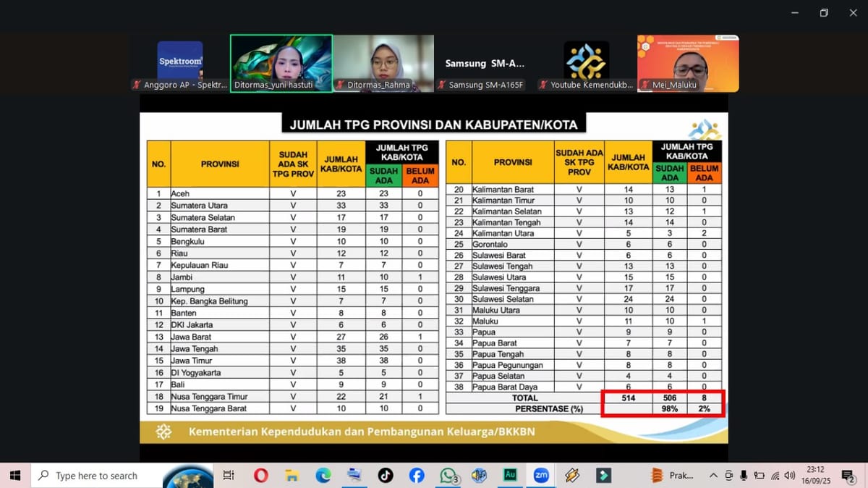Open the Windows Start menu
Image resolution: width=868 pixels, height=488 pixels.
(x=15, y=476)
